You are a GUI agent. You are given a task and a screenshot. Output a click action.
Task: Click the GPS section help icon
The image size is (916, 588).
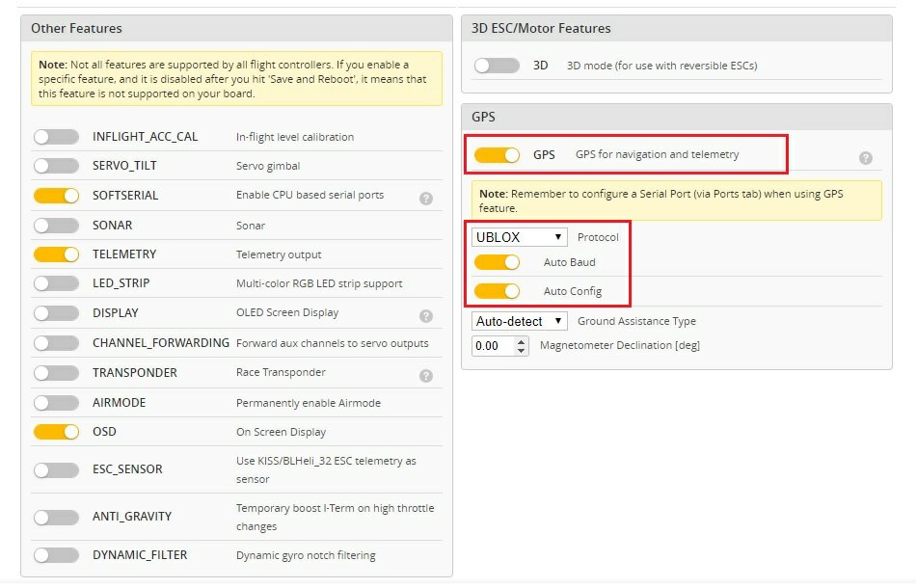coord(865,158)
